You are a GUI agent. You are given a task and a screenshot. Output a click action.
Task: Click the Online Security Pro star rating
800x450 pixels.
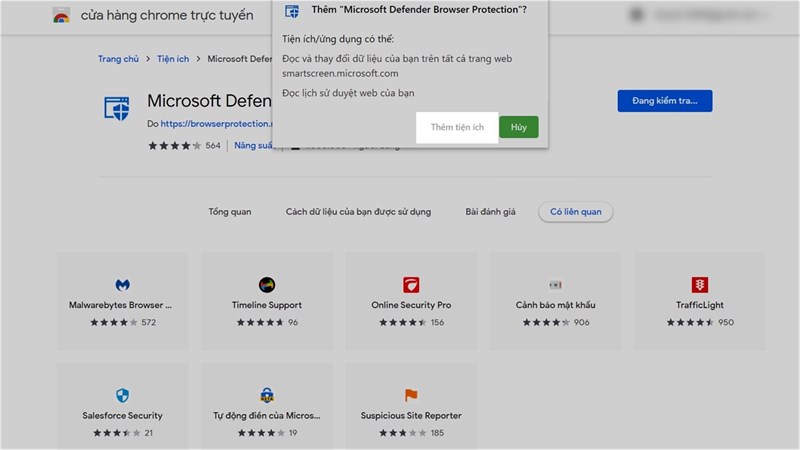(x=403, y=322)
